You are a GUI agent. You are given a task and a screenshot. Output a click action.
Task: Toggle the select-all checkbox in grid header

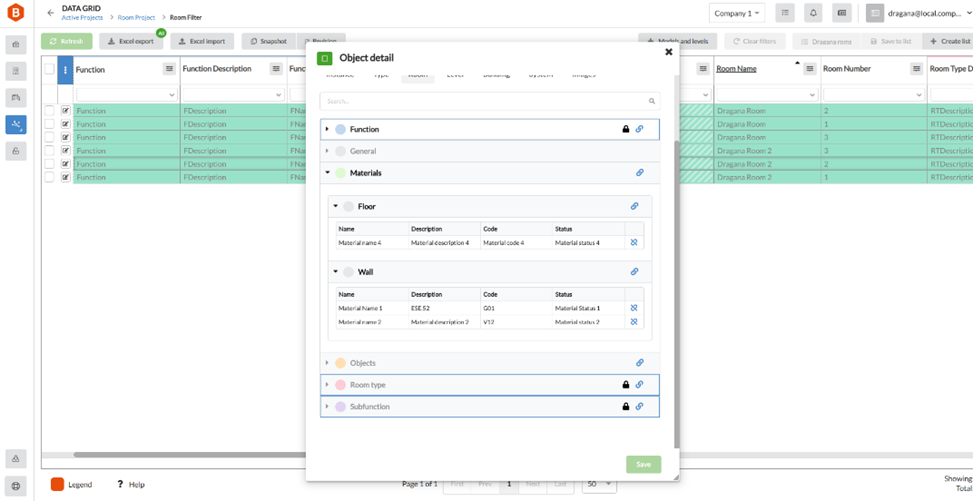coord(50,70)
